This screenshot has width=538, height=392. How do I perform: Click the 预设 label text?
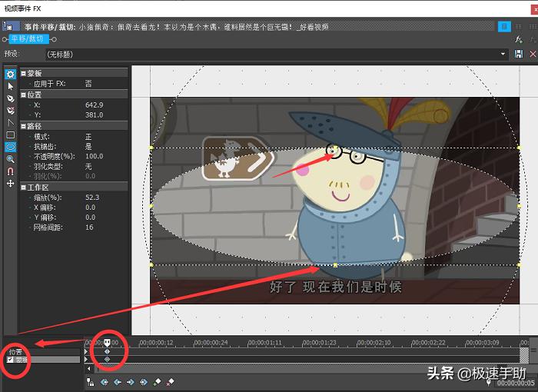click(11, 54)
